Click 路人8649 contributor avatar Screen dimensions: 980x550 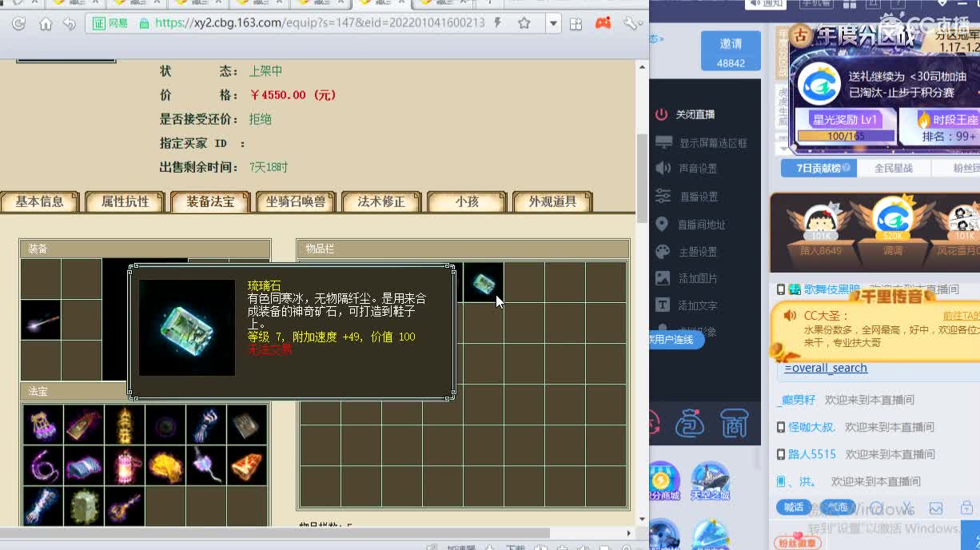821,221
